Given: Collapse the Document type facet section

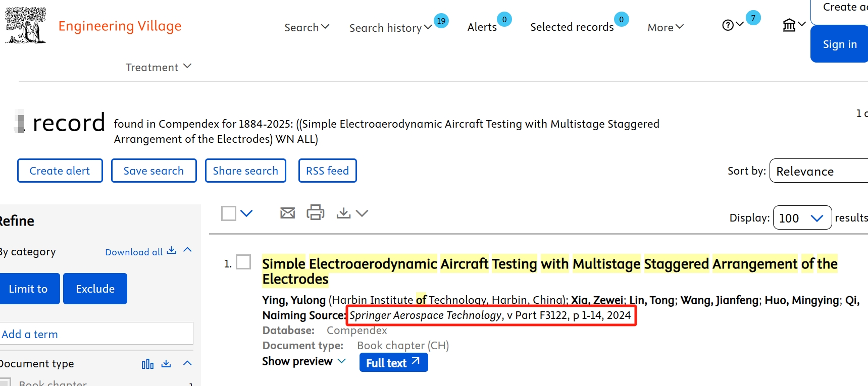Looking at the screenshot, I should click(x=187, y=363).
